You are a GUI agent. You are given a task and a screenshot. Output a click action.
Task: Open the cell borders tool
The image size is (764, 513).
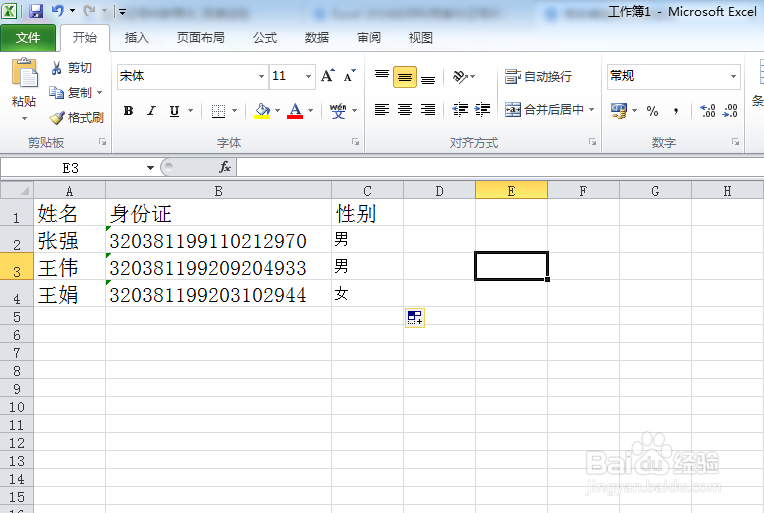tap(218, 111)
